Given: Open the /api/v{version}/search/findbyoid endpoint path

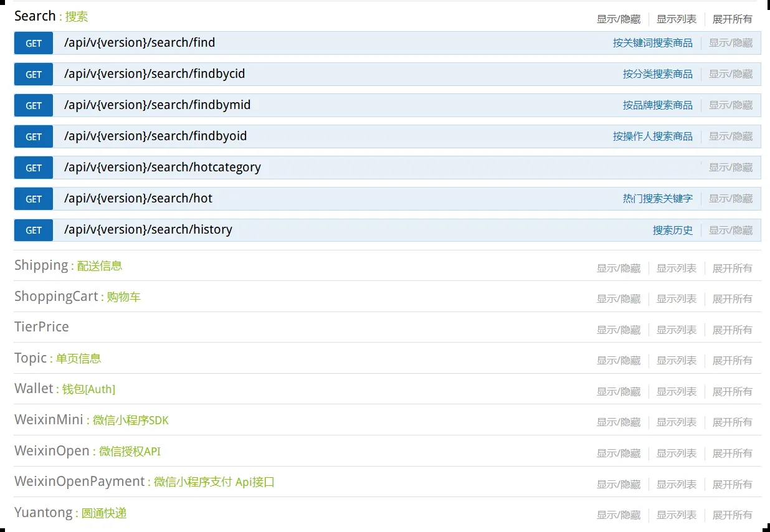Looking at the screenshot, I should pos(155,136).
